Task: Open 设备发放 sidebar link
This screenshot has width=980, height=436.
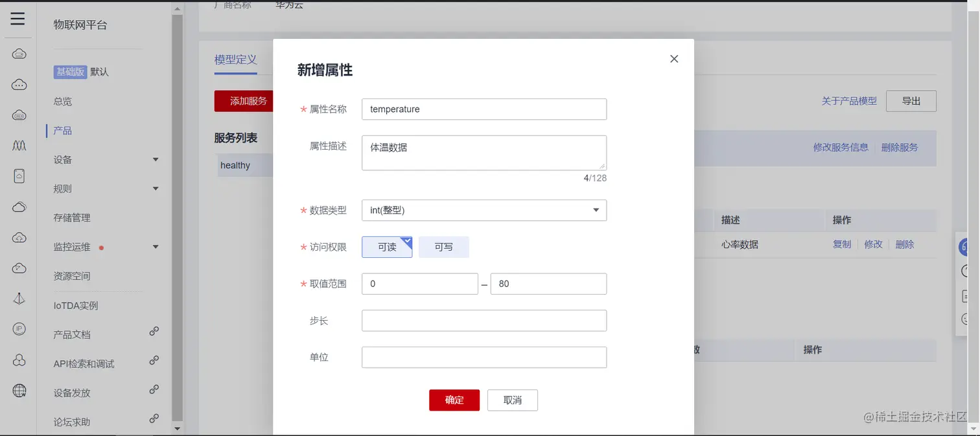Action: tap(72, 393)
